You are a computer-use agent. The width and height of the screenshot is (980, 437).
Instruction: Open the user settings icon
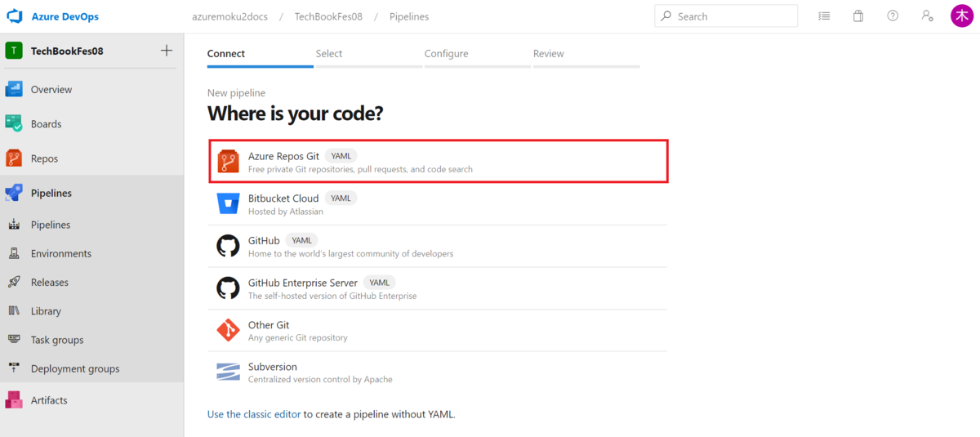point(927,16)
